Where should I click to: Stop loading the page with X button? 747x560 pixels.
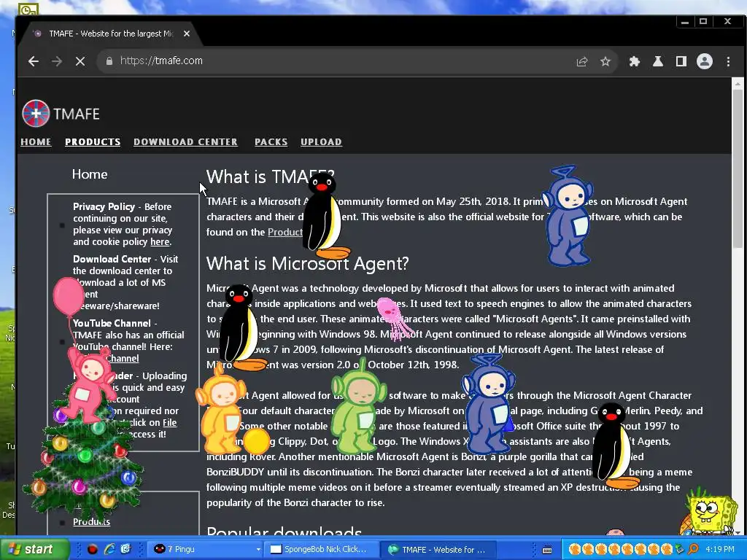point(80,61)
